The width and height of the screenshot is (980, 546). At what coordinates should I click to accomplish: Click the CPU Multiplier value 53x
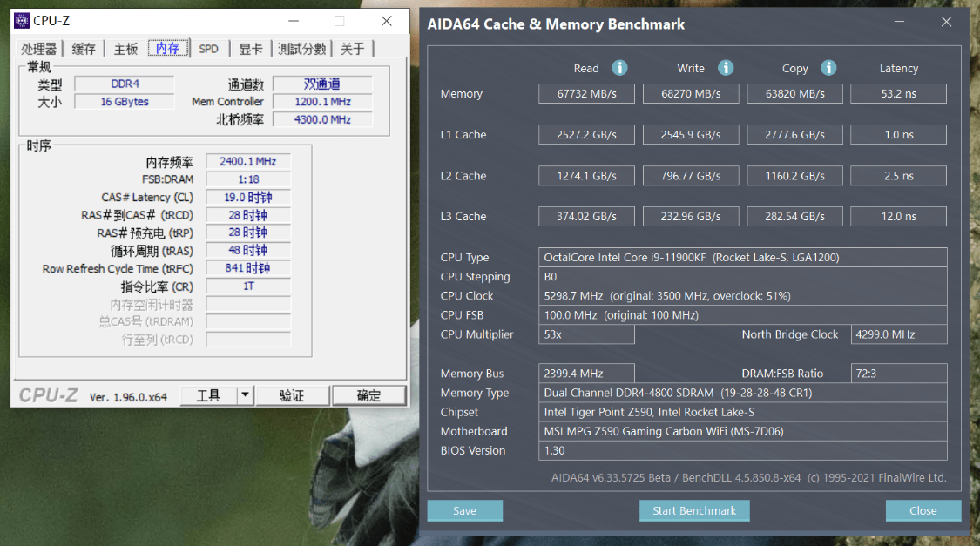tap(587, 334)
